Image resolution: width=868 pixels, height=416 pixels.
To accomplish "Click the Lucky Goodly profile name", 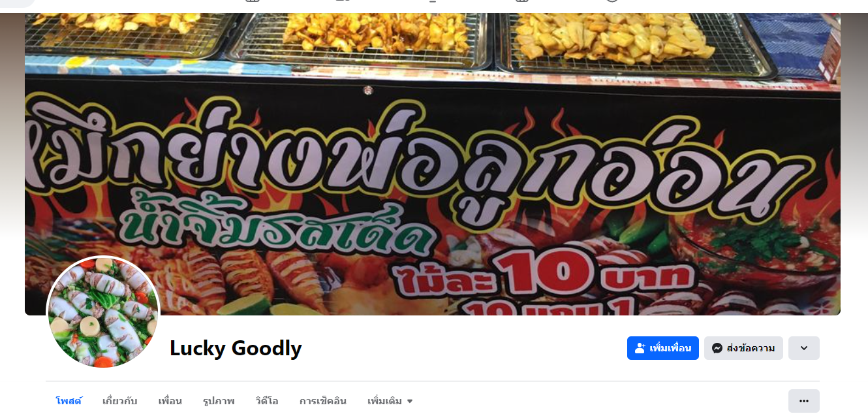I will pos(236,348).
